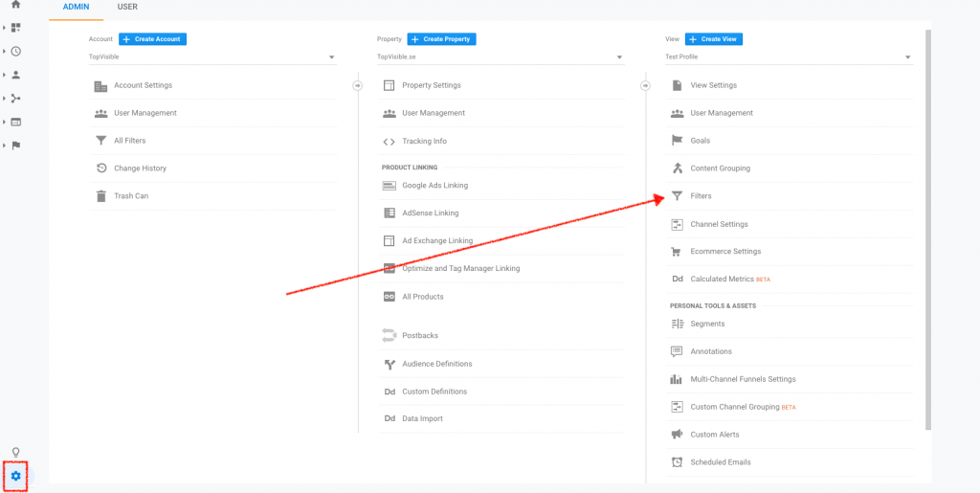Screen dimensions: 980x493
Task: Open the View dropdown Test Profile
Action: (789, 56)
